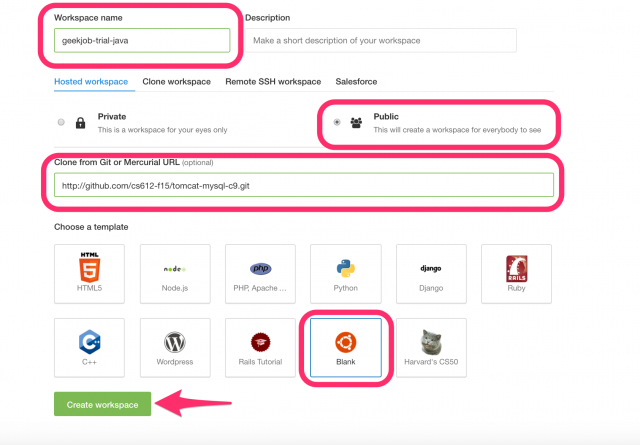Click the padlock icon next to Private
This screenshot has width=640, height=445.
coord(80,122)
